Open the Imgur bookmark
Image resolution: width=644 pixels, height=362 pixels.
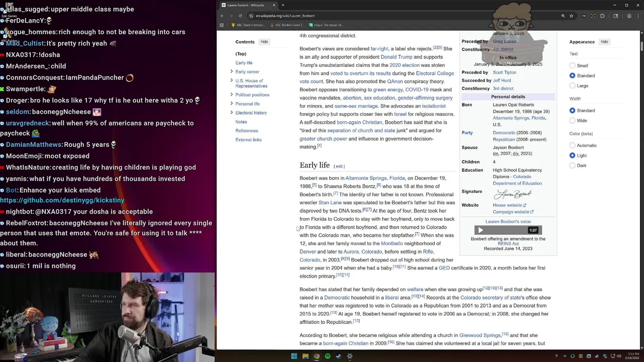click(x=326, y=25)
